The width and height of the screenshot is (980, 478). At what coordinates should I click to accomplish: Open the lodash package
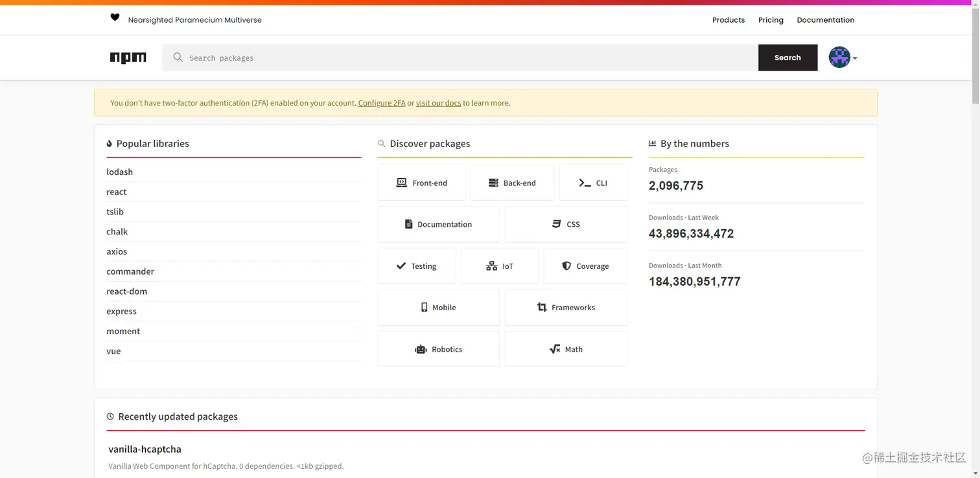[x=119, y=172]
